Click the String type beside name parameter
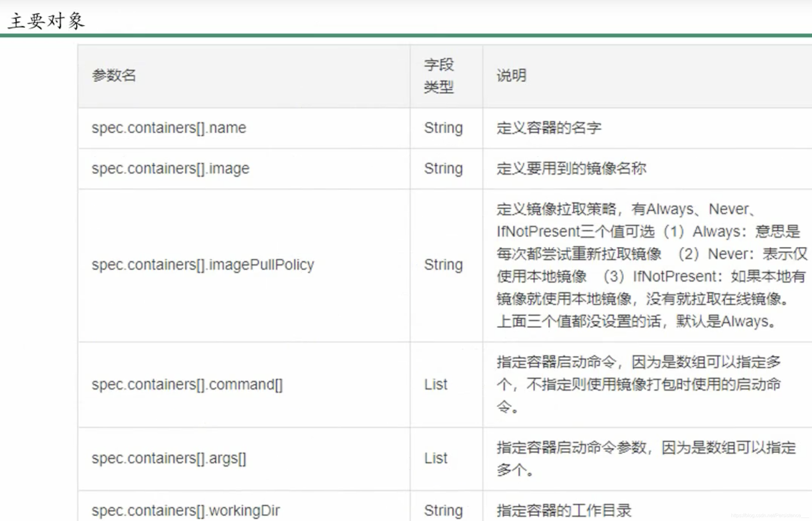 click(443, 128)
